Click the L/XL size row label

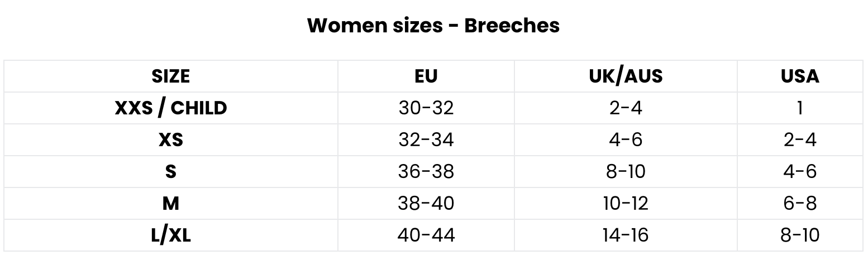click(171, 235)
